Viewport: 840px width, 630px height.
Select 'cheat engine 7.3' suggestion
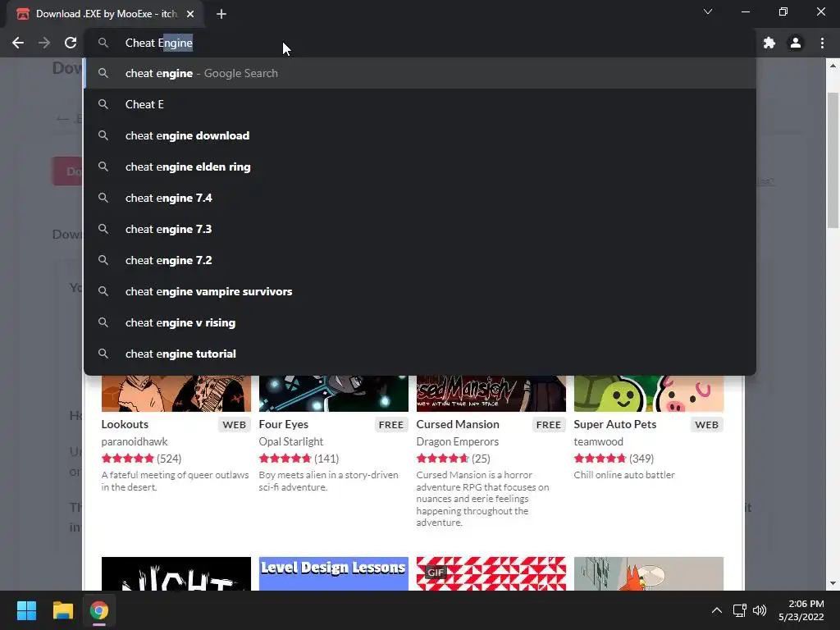point(420,229)
